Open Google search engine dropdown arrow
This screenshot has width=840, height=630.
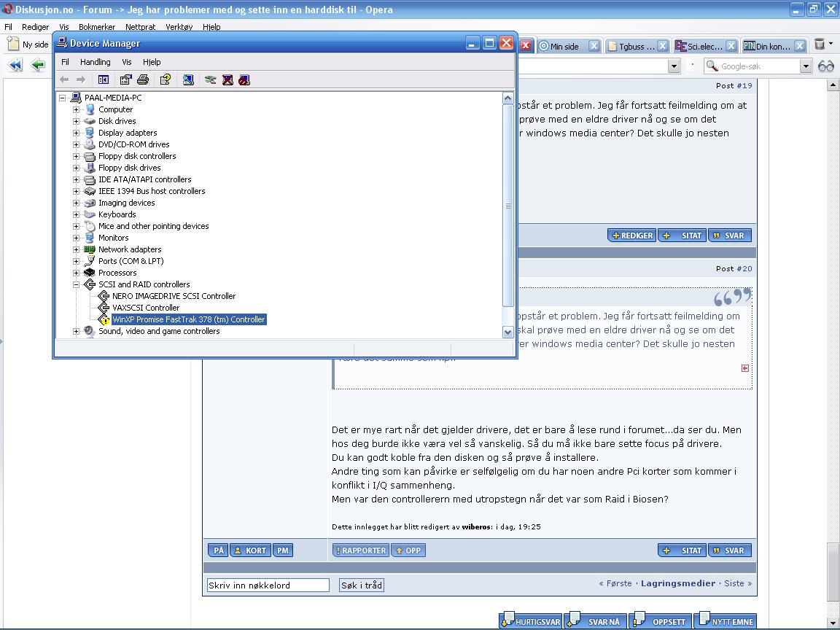[806, 66]
